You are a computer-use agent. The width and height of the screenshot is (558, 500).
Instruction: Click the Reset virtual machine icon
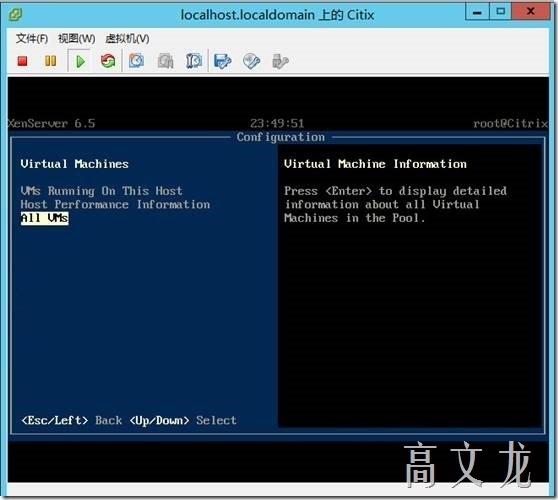108,61
